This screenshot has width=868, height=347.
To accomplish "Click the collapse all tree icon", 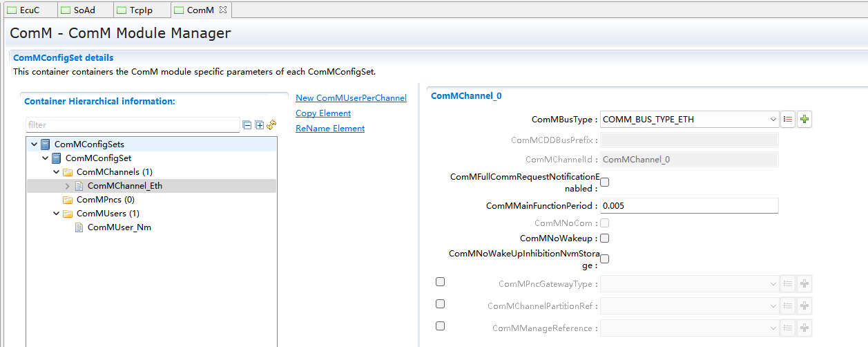I will 247,125.
